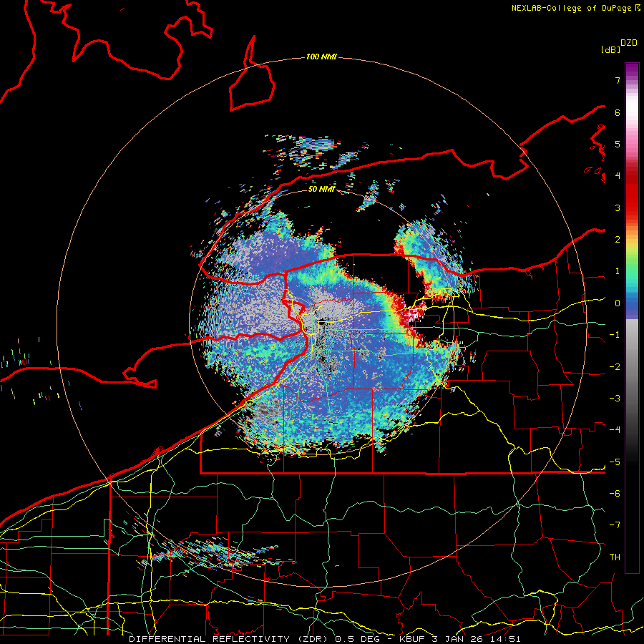This screenshot has width=644, height=644.
Task: Click the -2 value on color scale
Action: point(615,367)
